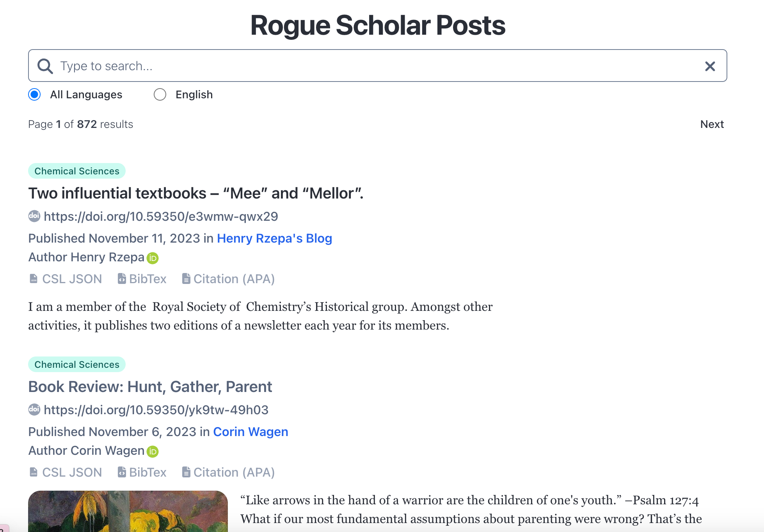
Task: Open DOI link ending in e3wmw-qwx29
Action: pyautogui.click(x=161, y=216)
